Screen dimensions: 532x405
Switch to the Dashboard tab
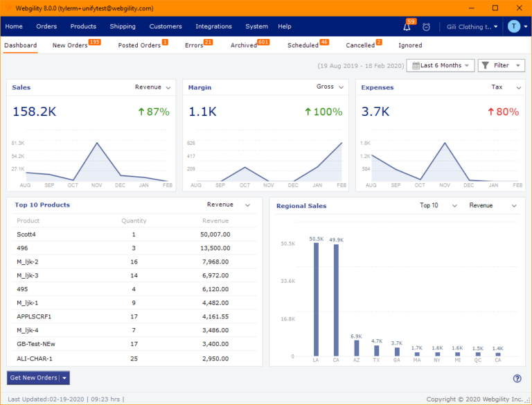point(20,46)
